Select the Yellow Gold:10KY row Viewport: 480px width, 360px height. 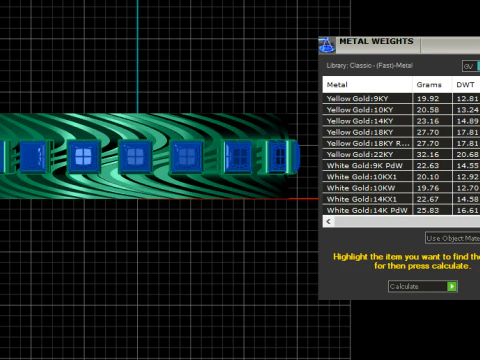[x=401, y=110]
